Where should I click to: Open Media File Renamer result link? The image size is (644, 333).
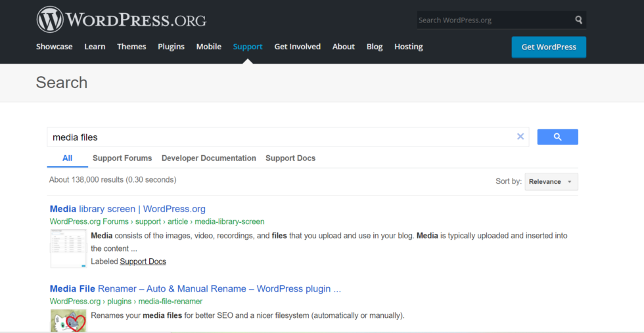pyautogui.click(x=196, y=288)
